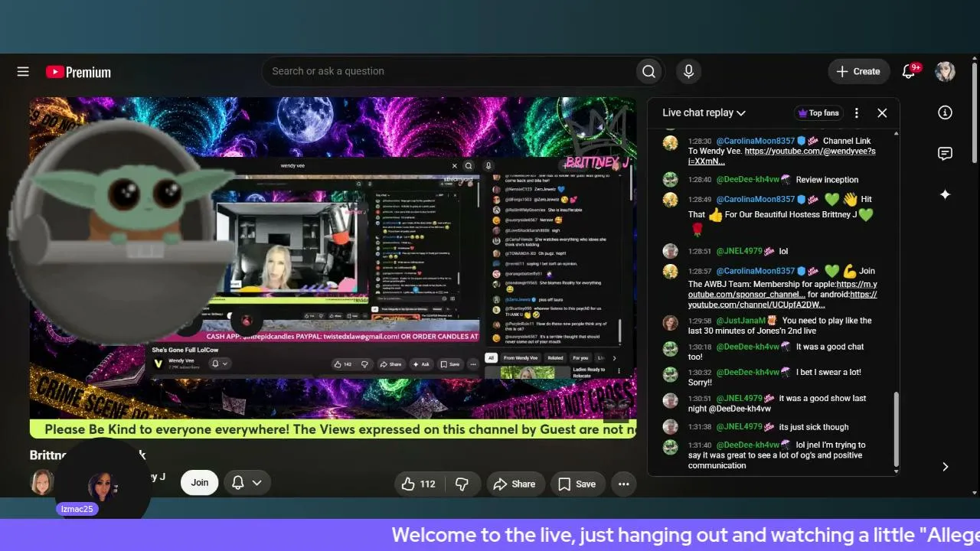Like the video with 112 likes

click(418, 484)
